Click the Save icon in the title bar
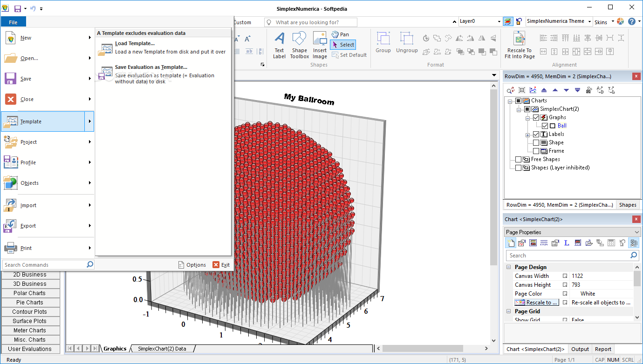Screen dimensions: 643x364 pyautogui.click(x=18, y=8)
